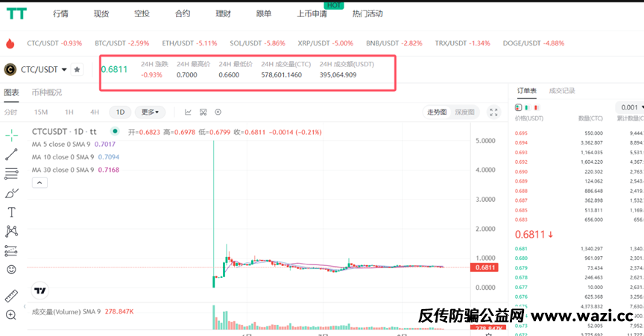The image size is (644, 336).
Task: Open the indicators compare icon
Action: (x=203, y=112)
